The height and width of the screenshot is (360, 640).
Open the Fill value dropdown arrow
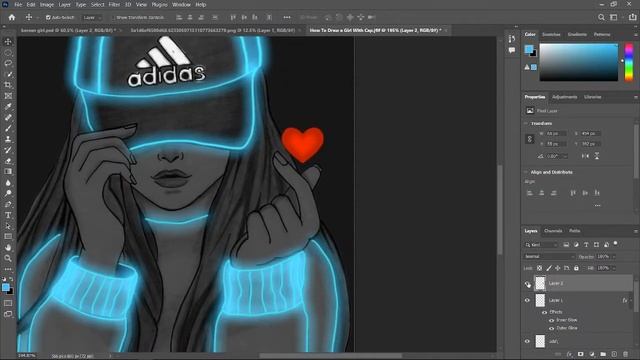pyautogui.click(x=613, y=268)
